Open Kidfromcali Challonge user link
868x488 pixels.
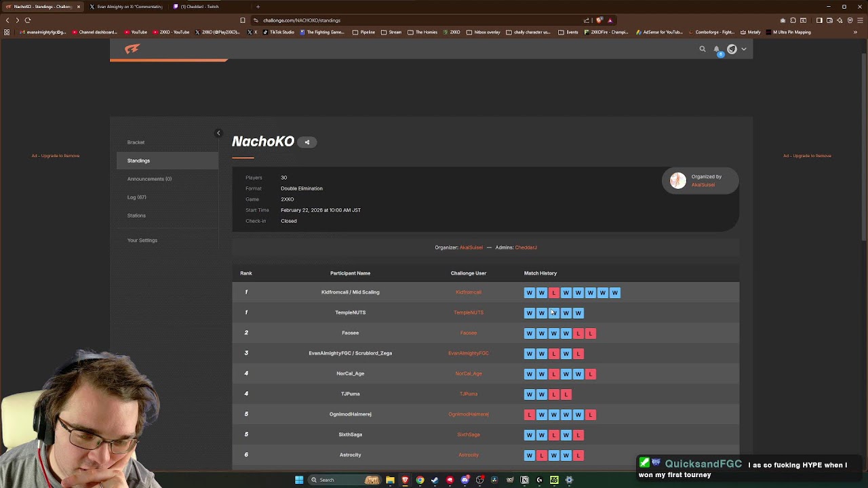[469, 292]
